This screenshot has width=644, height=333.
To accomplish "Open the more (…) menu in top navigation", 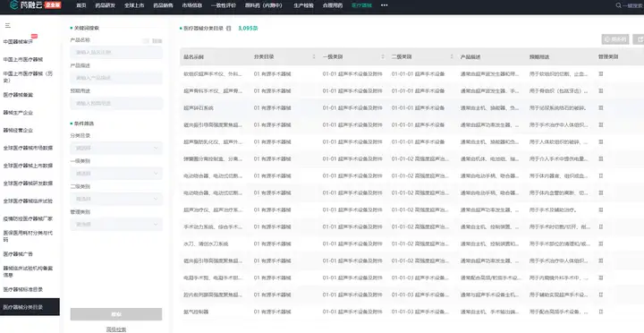I will click(384, 5).
